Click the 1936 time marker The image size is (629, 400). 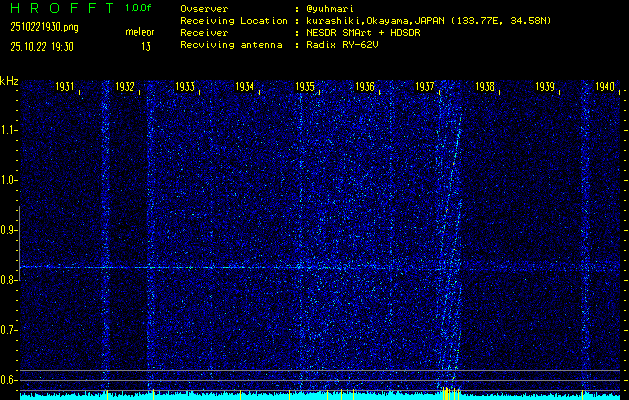(365, 87)
